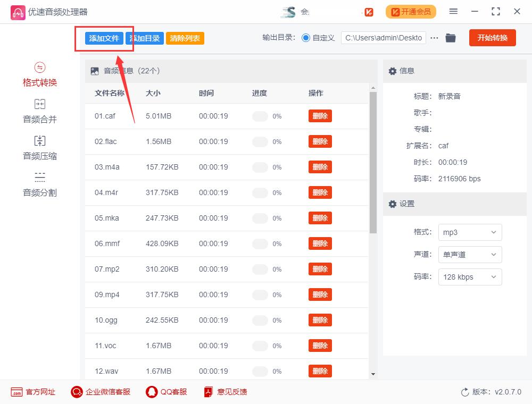The image size is (532, 404).
Task: 展开码率下拉框查看128 kbps选项
Action: 470,277
